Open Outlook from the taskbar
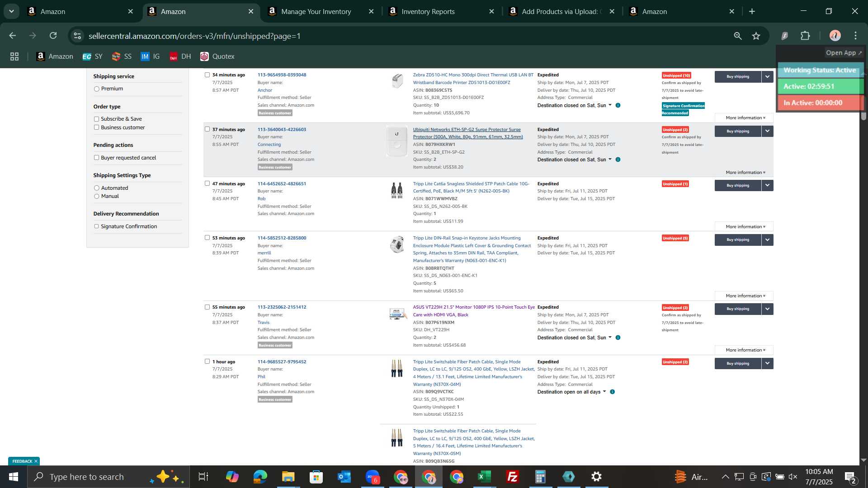The image size is (868, 488). click(344, 477)
